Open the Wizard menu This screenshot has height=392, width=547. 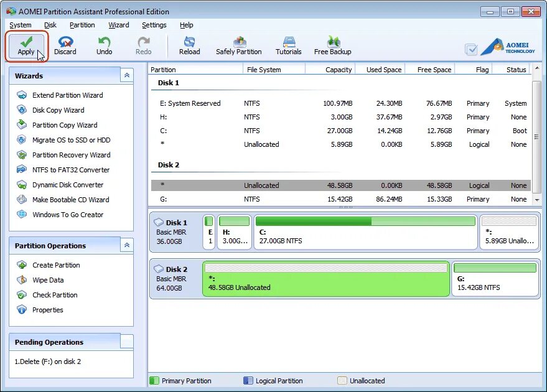tap(119, 25)
